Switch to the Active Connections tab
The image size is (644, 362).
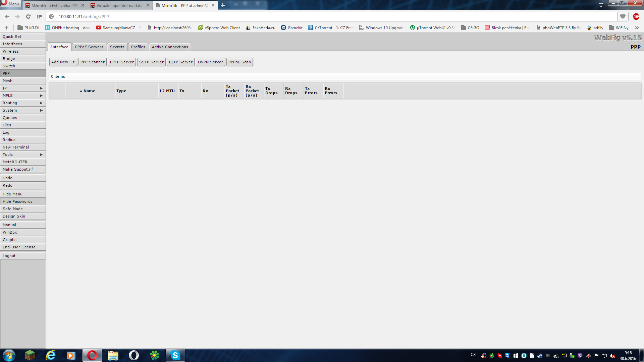[170, 47]
